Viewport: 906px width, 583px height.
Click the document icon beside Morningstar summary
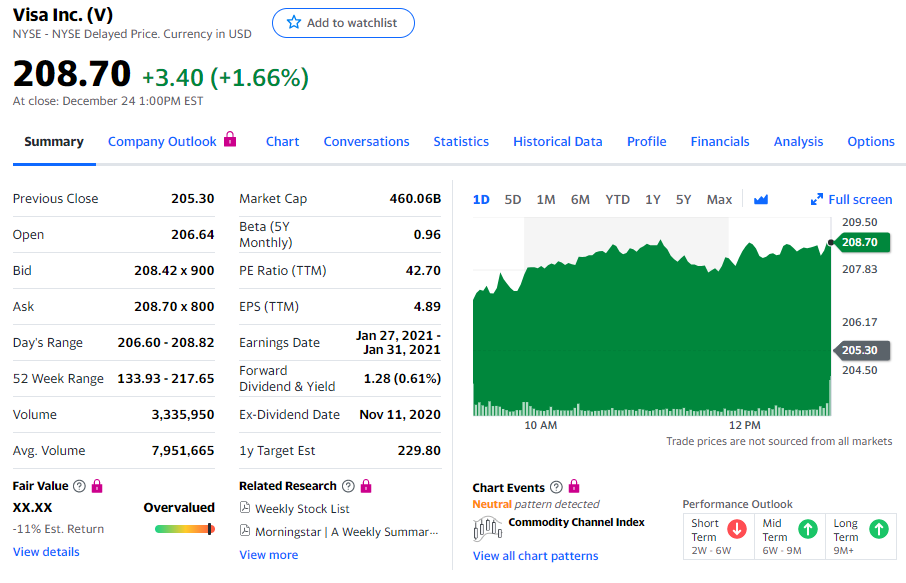click(x=245, y=530)
